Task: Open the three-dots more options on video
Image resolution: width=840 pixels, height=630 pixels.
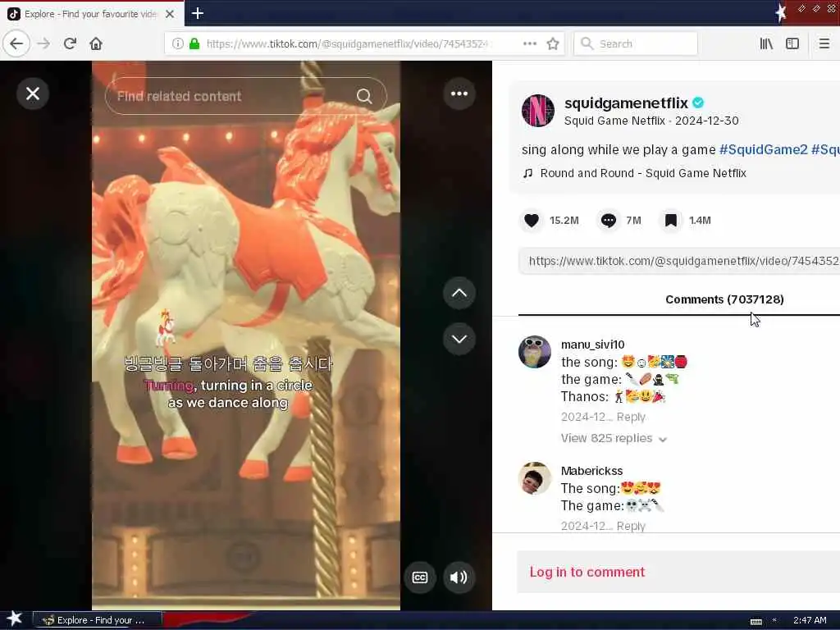Action: point(459,94)
